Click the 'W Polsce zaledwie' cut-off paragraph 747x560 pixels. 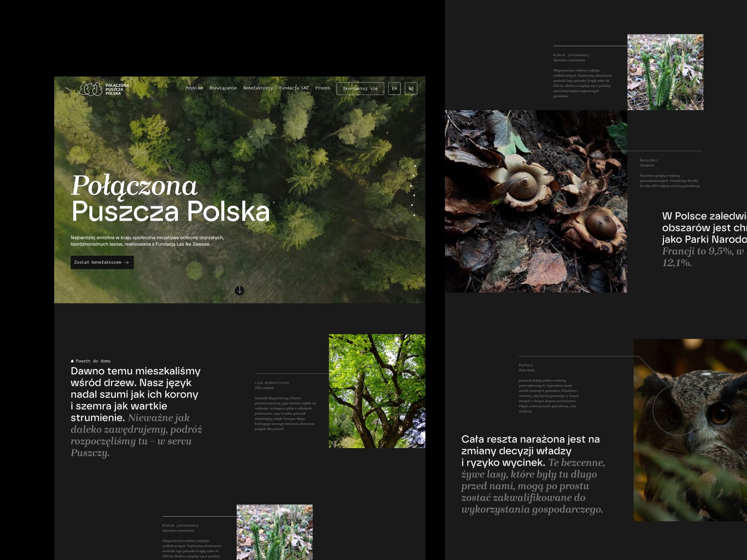(x=705, y=228)
